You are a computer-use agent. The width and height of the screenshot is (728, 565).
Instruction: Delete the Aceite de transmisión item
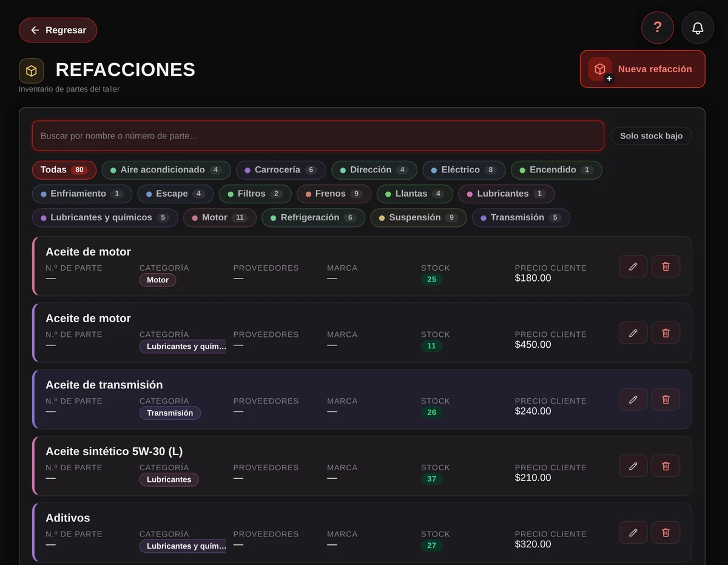(x=666, y=399)
